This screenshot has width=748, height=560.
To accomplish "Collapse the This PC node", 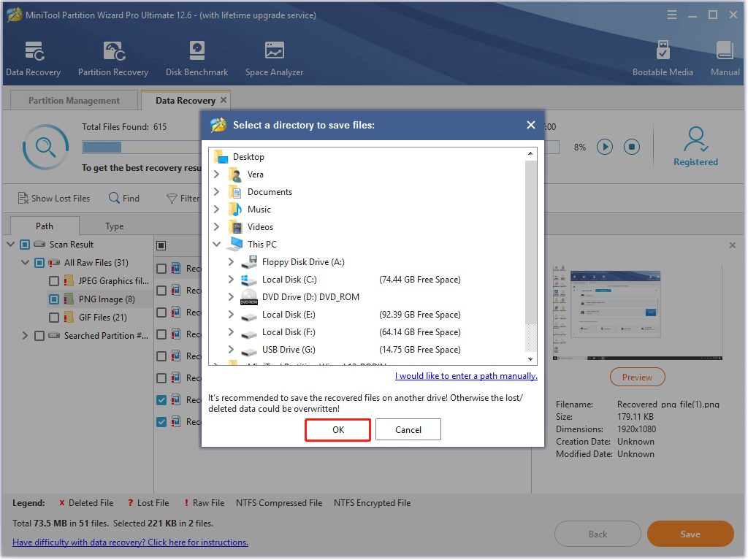I will pyautogui.click(x=216, y=245).
